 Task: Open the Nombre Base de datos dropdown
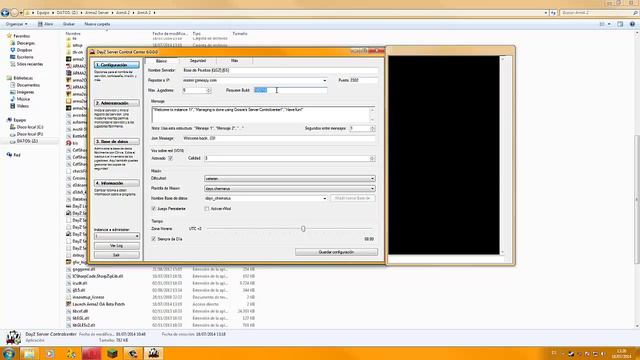pyautogui.click(x=324, y=198)
